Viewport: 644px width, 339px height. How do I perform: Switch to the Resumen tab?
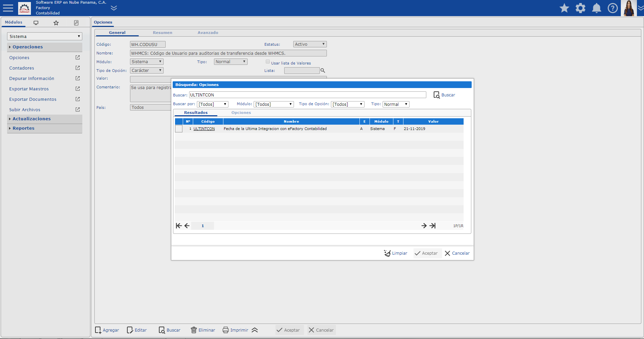(163, 33)
